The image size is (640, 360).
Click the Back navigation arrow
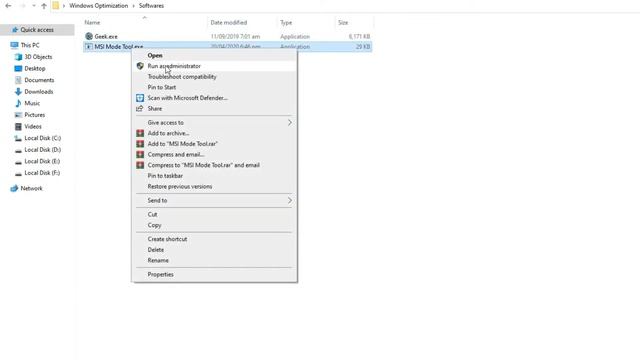click(x=8, y=6)
